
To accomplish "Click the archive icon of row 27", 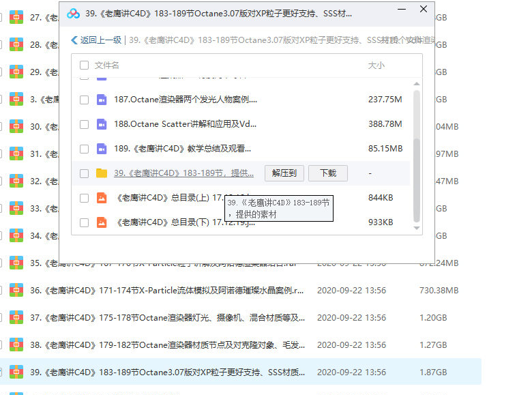I will (16, 17).
